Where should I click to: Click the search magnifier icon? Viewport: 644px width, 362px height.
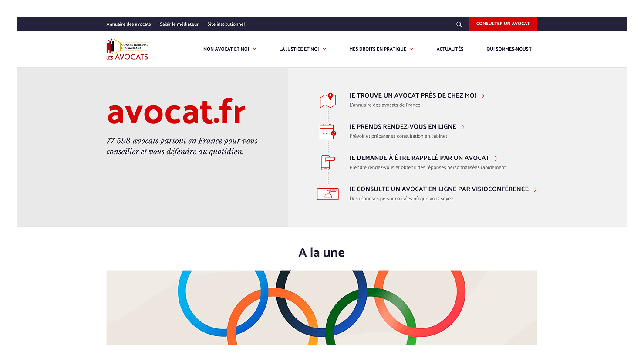coord(459,24)
